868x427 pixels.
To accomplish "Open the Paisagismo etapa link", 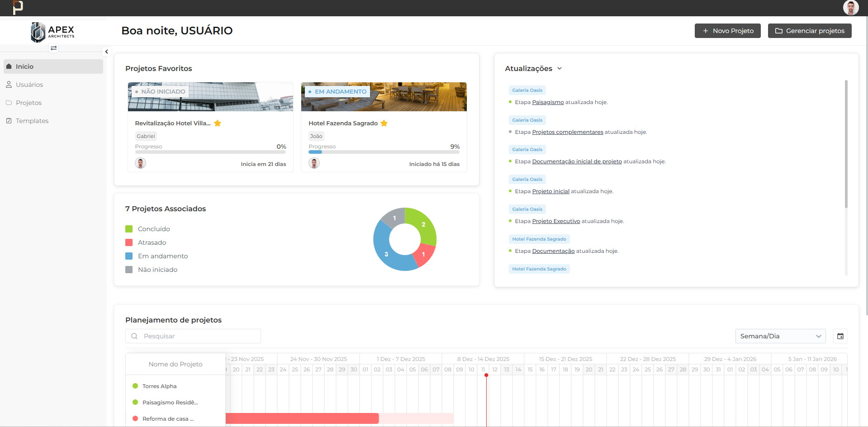I will pos(548,102).
